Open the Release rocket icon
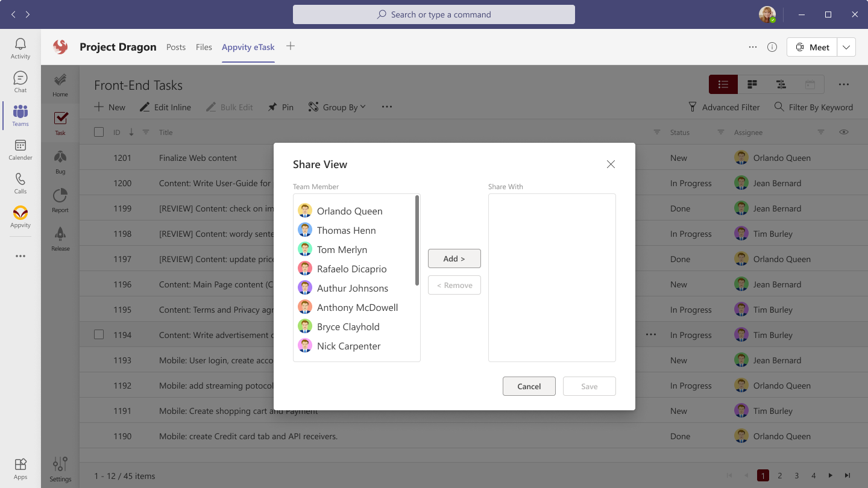This screenshot has height=488, width=868. tap(60, 239)
